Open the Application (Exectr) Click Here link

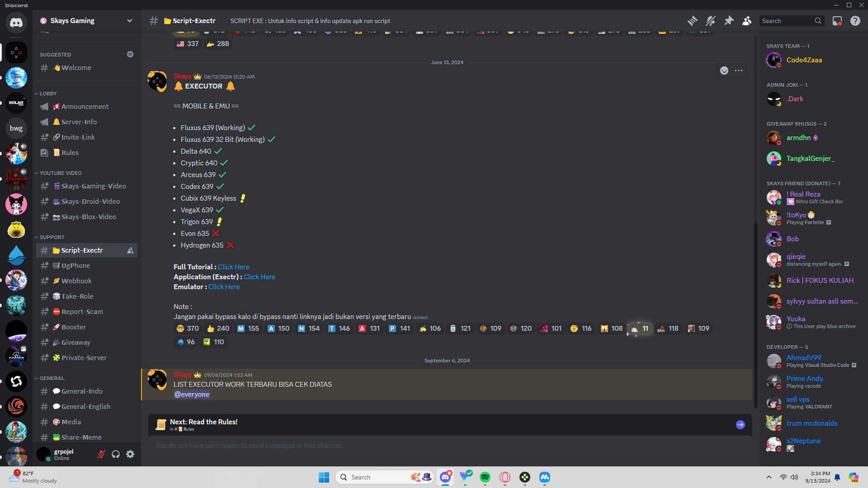(259, 277)
